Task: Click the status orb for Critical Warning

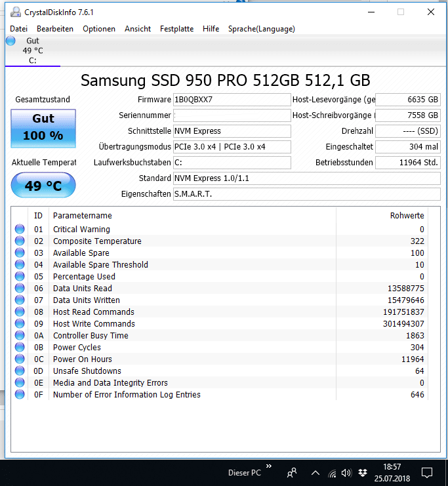Action: tap(20, 229)
